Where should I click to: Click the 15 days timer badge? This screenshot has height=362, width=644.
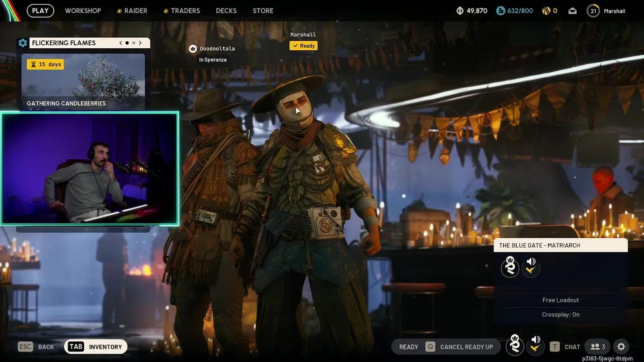45,64
